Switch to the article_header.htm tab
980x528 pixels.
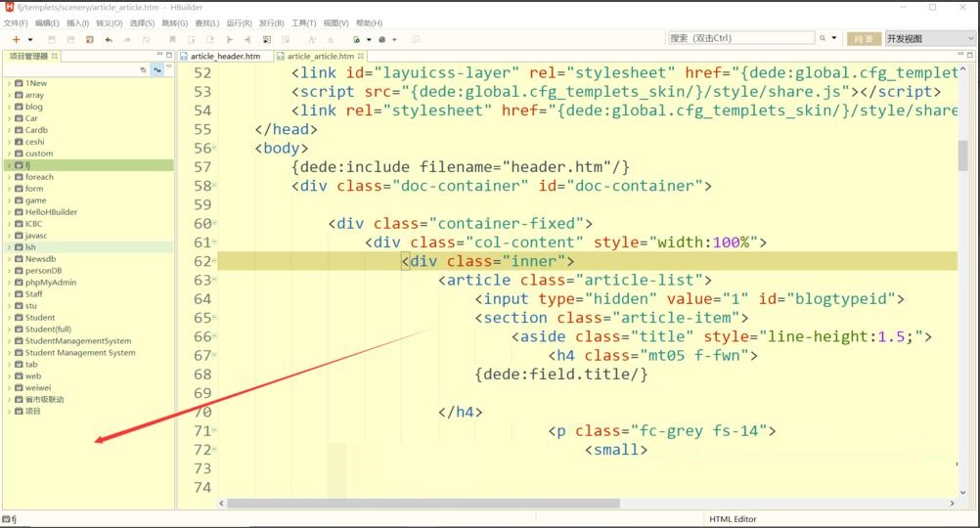[225, 57]
